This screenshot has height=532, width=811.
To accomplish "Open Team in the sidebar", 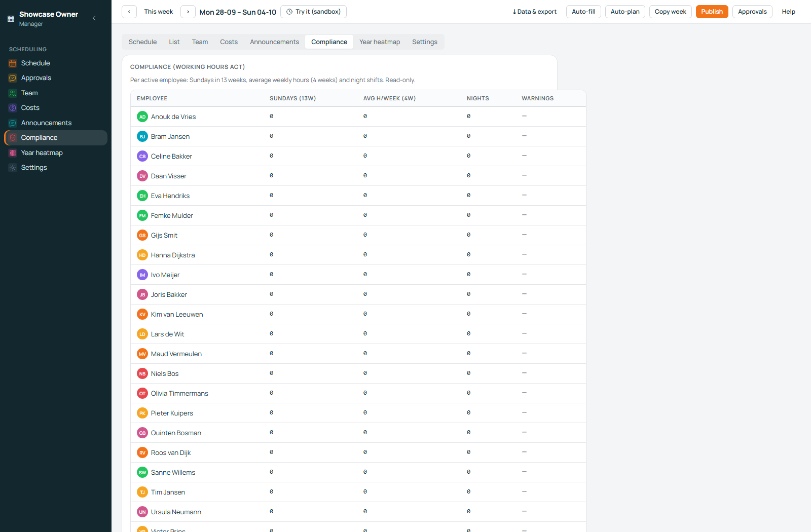I will (x=56, y=93).
